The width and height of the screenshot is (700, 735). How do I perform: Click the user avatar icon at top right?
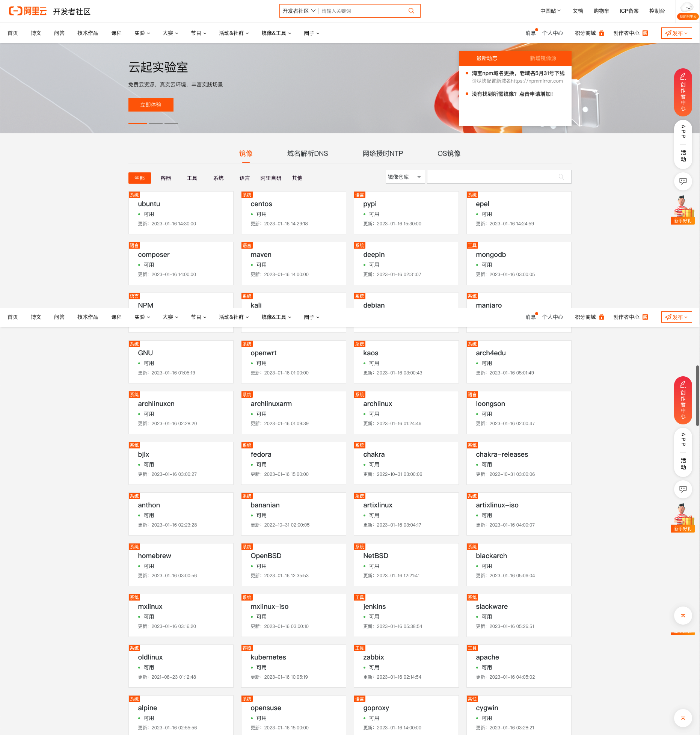pos(687,8)
